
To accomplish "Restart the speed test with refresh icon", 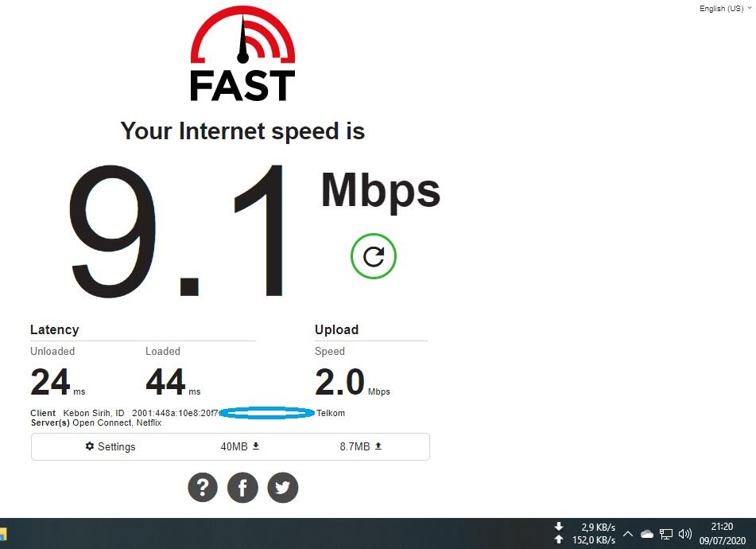I will pos(373,256).
